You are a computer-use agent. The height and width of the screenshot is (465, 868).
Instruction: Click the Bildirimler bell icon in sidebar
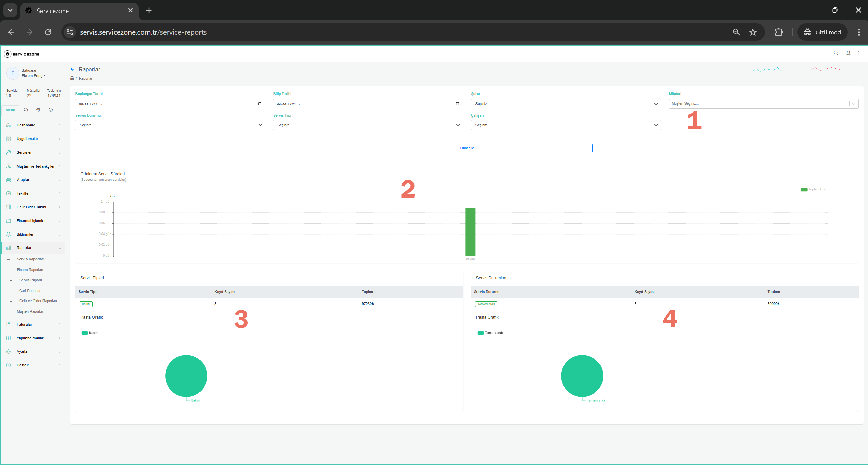coord(8,234)
